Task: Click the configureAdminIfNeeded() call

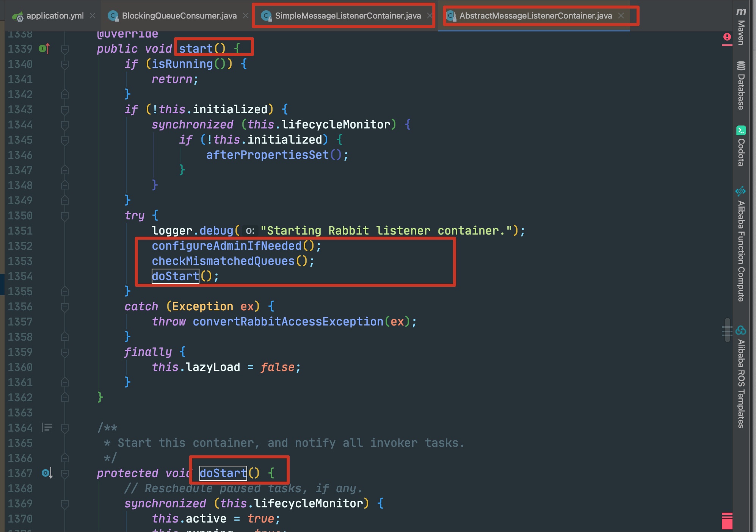Action: (x=227, y=246)
